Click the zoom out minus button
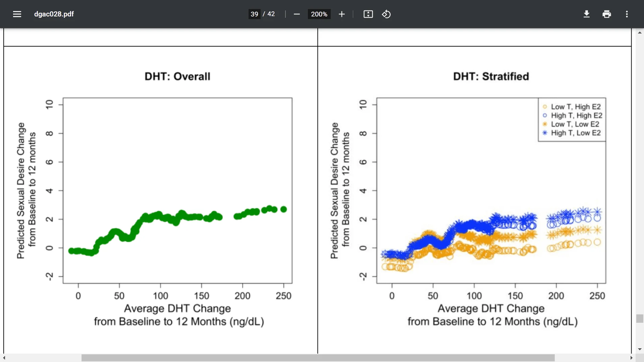Screen dimensions: 644x362 [x=297, y=14]
